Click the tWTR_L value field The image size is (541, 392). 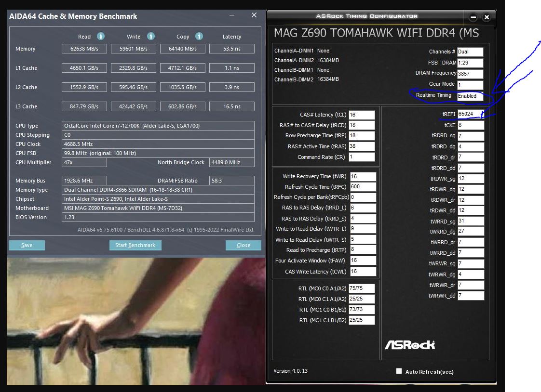(x=363, y=229)
